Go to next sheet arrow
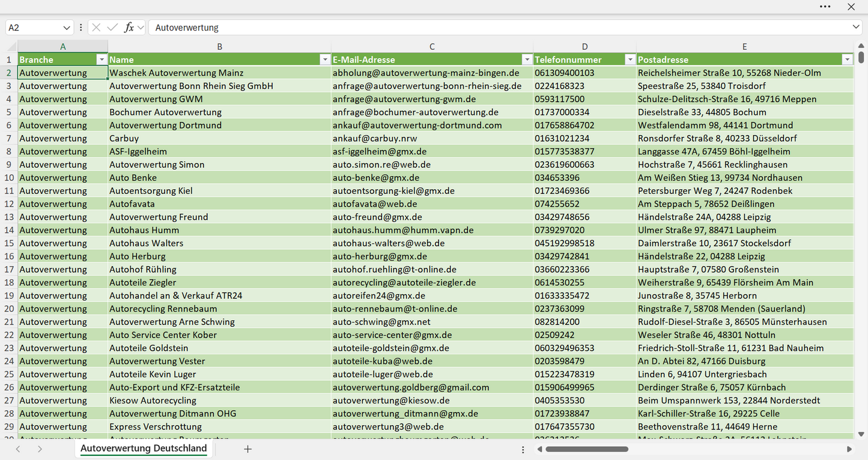 [x=40, y=449]
